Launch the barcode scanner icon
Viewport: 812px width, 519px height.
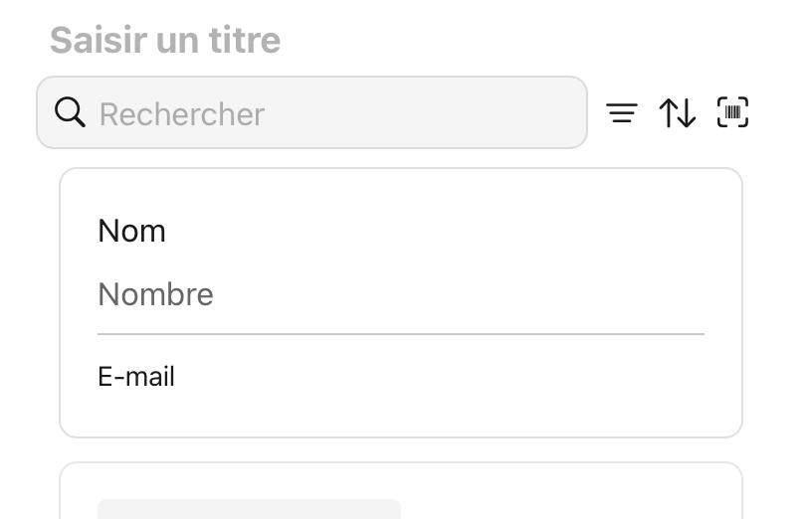(732, 113)
